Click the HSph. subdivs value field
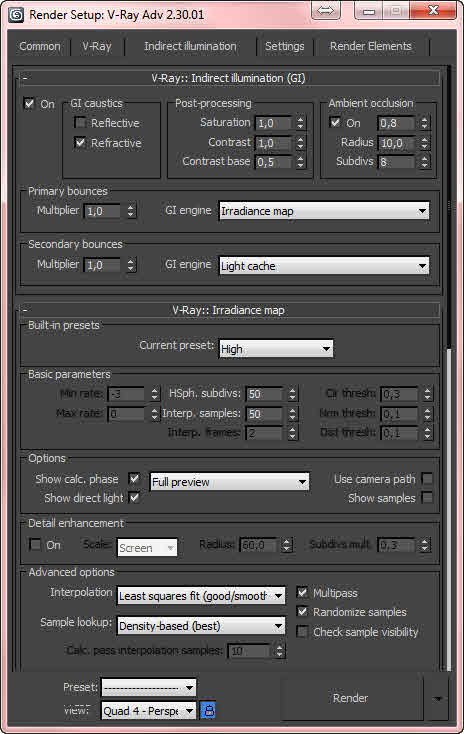Screen dimensions: 464x734 pos(265,394)
